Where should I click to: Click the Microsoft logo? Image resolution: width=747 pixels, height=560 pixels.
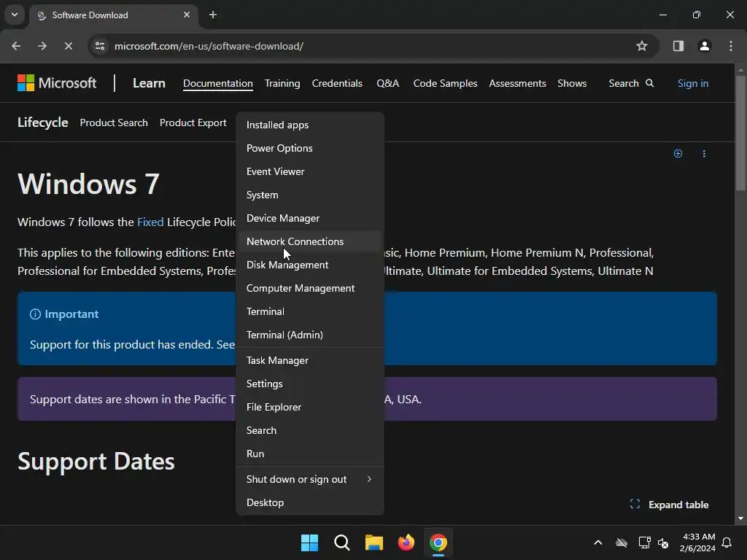click(57, 83)
